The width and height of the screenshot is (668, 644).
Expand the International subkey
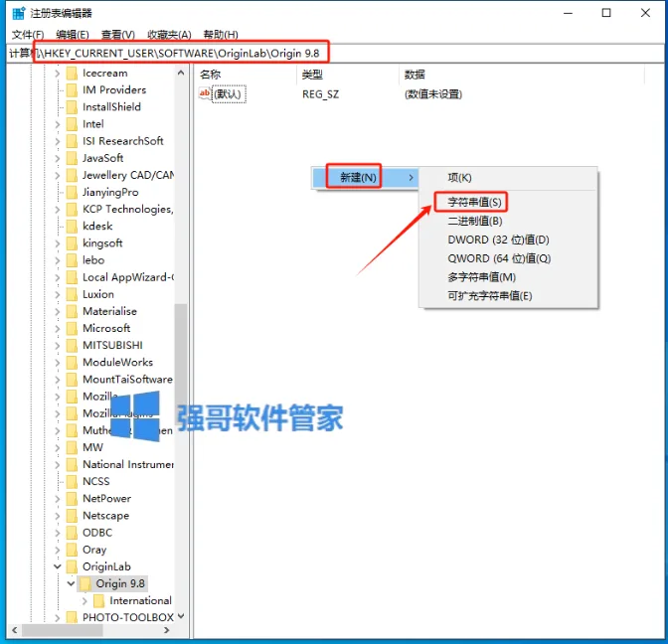[x=84, y=601]
